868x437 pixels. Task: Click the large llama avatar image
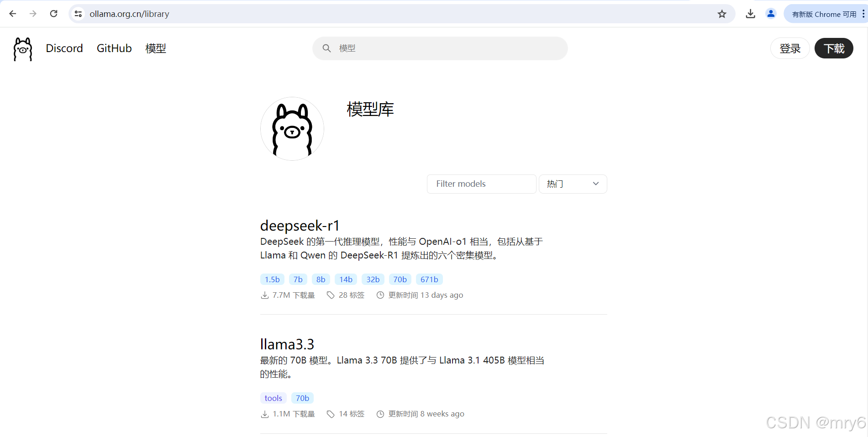[x=292, y=129]
